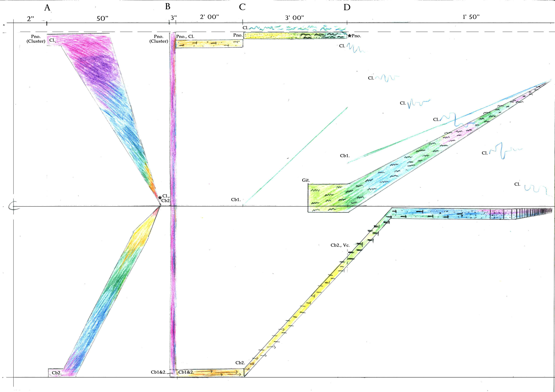Click the section letter C
The image size is (555, 392).
[x=242, y=7]
